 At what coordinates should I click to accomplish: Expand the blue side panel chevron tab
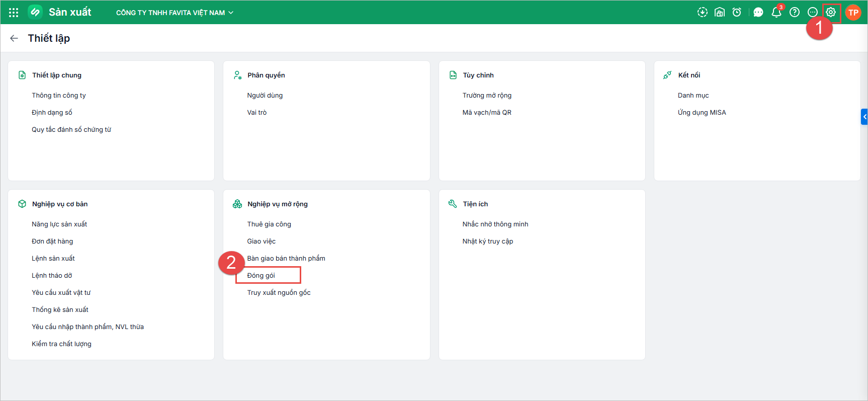[x=864, y=117]
